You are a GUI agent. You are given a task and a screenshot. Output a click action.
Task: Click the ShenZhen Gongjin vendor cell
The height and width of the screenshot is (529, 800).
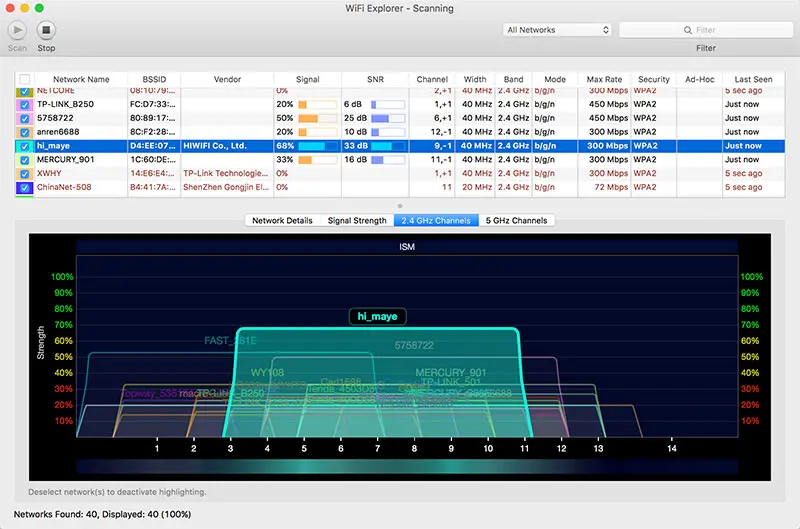click(226, 187)
